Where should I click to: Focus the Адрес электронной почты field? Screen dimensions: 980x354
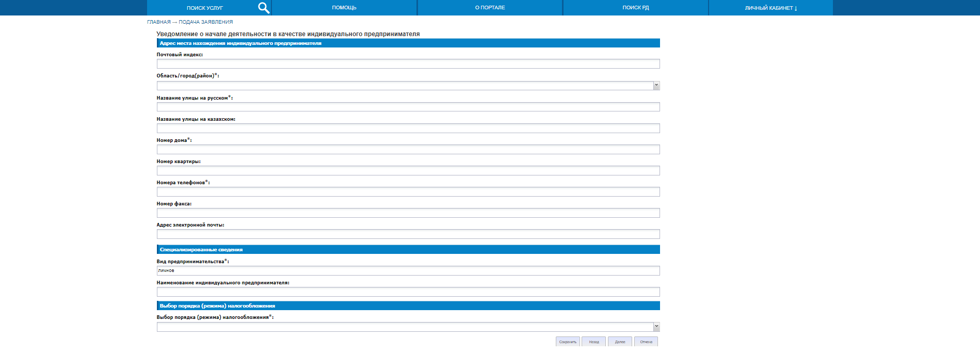[x=408, y=234]
